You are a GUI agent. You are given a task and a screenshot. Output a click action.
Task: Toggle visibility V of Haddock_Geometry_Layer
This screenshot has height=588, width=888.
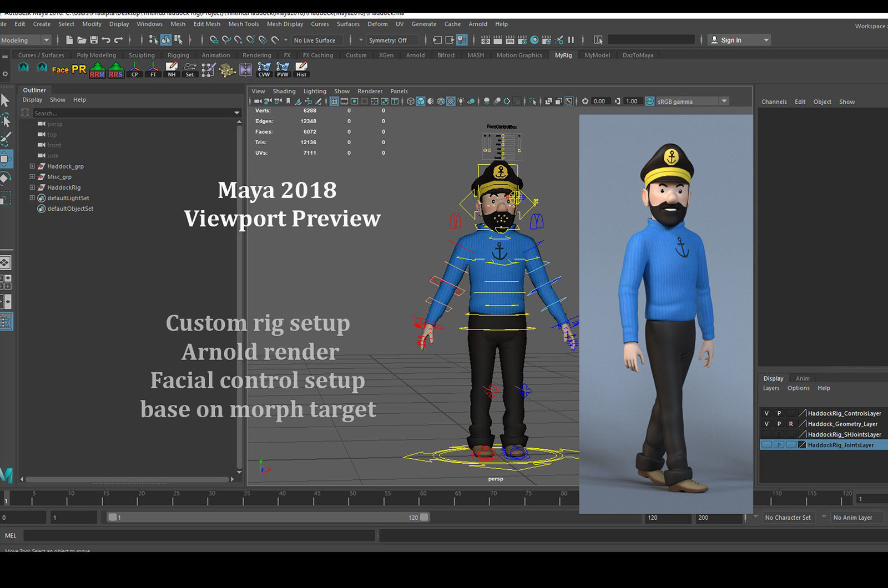coord(766,424)
